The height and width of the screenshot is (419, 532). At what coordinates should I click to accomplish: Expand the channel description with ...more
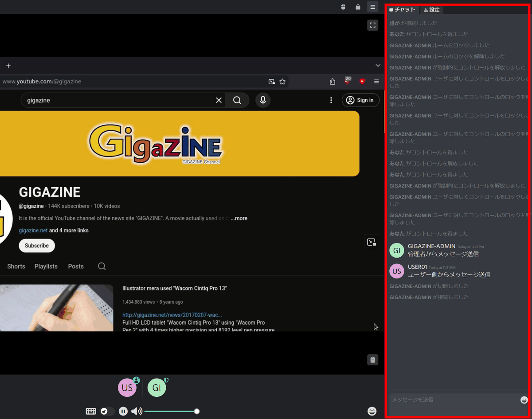(x=239, y=218)
